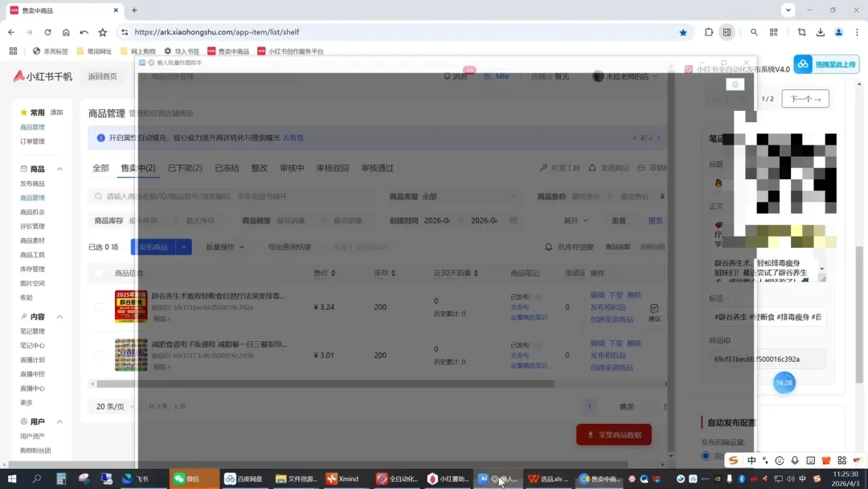Switch to the 审核通过 tab

[x=377, y=168]
